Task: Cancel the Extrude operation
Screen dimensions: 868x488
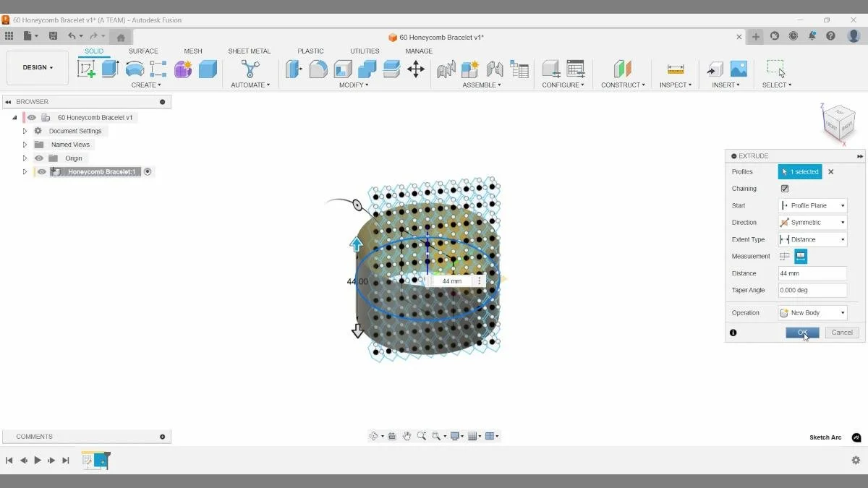Action: (841, 332)
